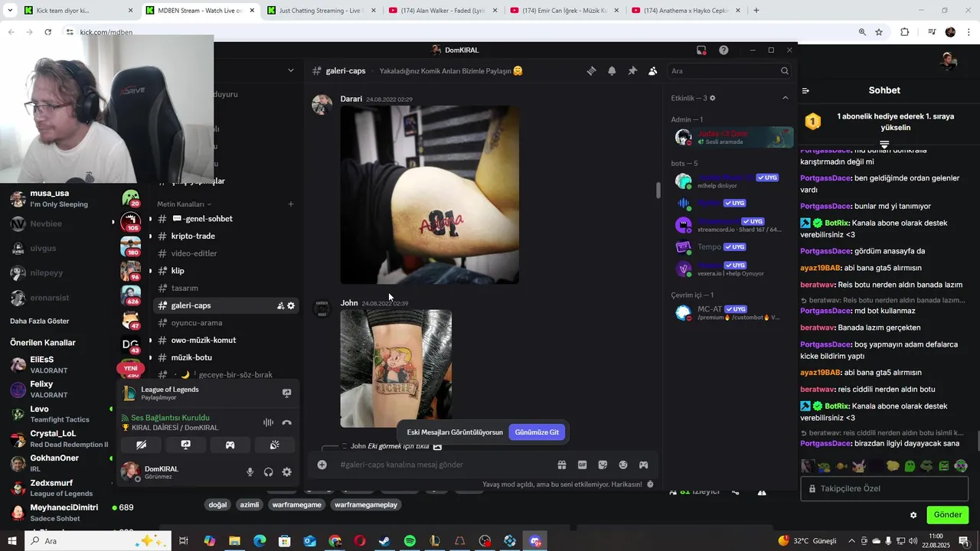
Task: Open Discord help question mark icon
Action: [724, 50]
